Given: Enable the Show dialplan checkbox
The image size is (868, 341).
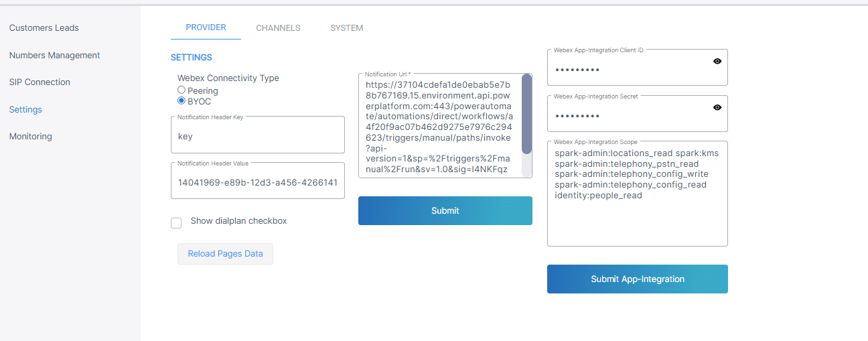Looking at the screenshot, I should point(176,223).
